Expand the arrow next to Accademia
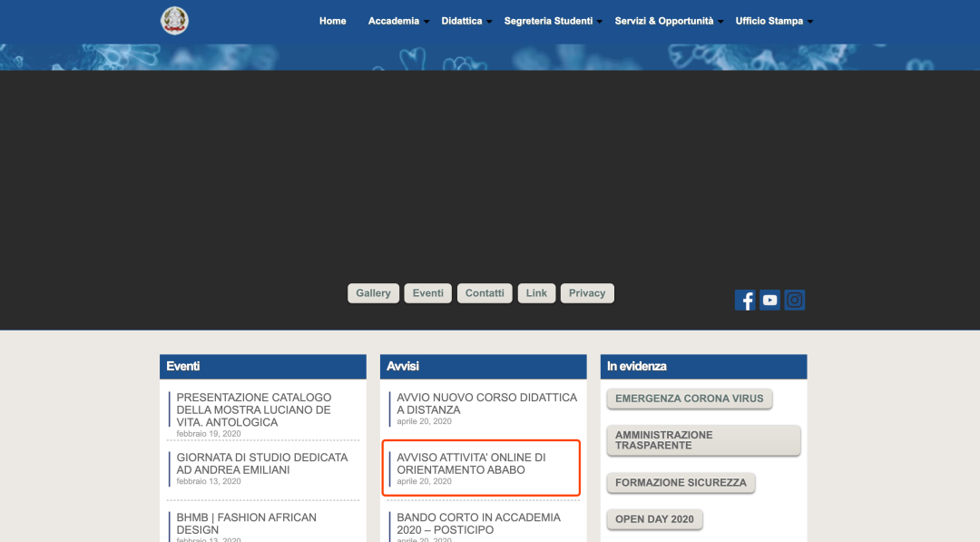Image resolution: width=980 pixels, height=542 pixels. point(426,22)
